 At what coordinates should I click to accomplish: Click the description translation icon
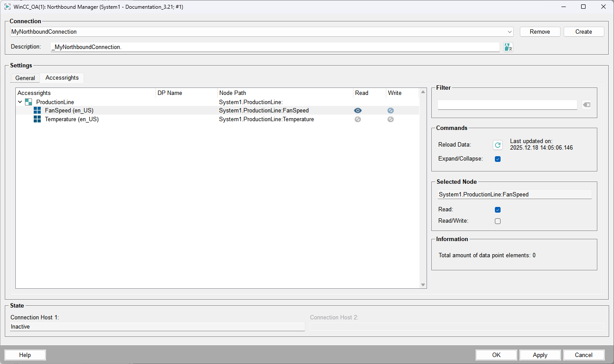[x=508, y=47]
